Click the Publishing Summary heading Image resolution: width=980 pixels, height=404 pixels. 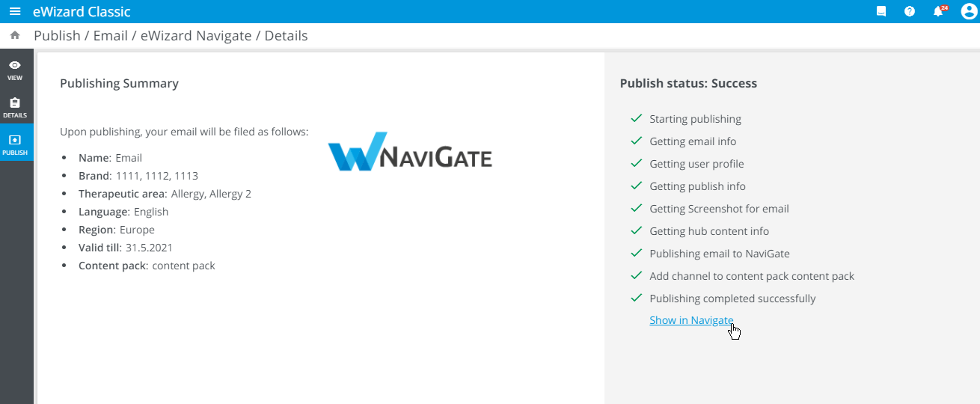[119, 83]
